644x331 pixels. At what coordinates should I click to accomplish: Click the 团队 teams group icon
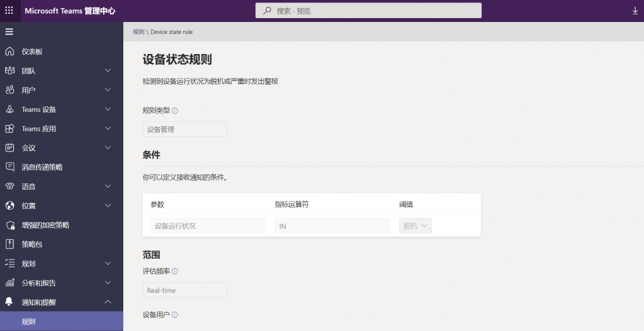click(x=9, y=70)
